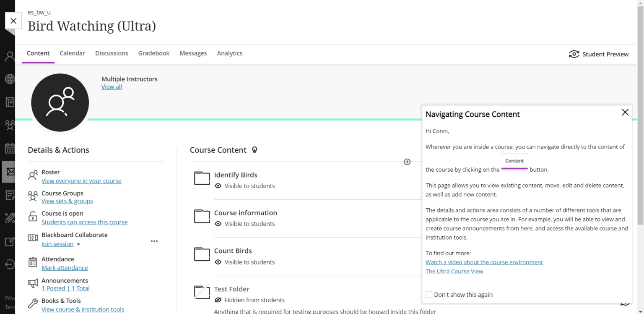Image resolution: width=644 pixels, height=314 pixels.
Task: Click the View sets & groups link
Action: 67,201
